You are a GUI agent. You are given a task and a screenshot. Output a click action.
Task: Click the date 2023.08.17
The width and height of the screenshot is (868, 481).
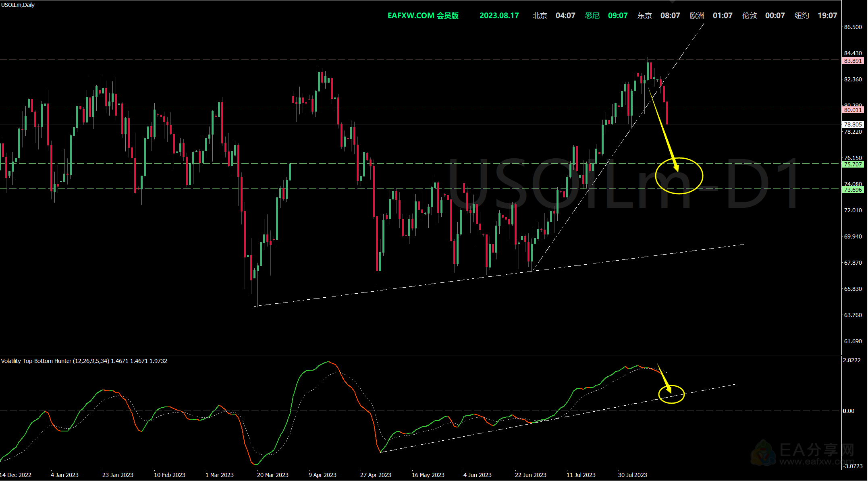point(499,16)
